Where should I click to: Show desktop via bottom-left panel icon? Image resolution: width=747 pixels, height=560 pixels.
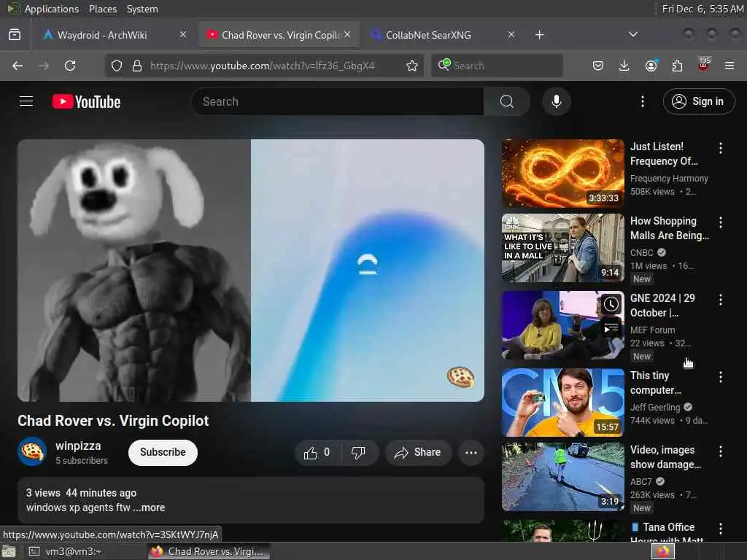coord(9,551)
